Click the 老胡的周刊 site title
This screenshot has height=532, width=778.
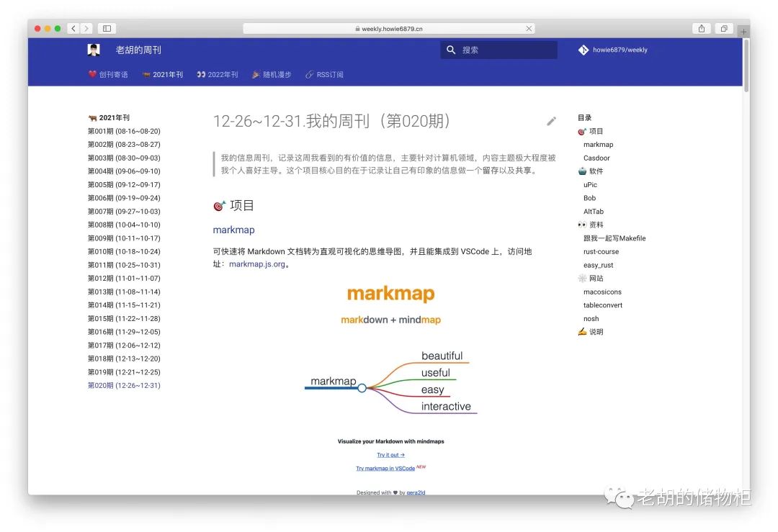pos(138,50)
